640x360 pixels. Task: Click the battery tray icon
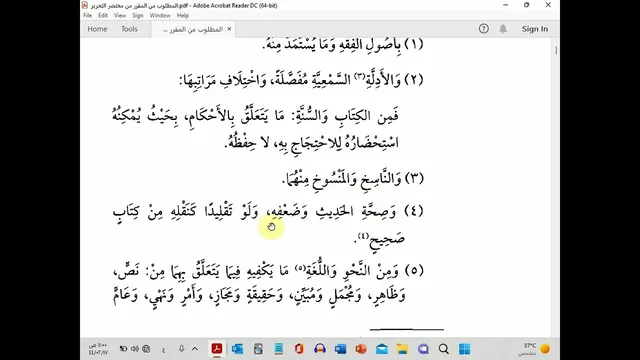123,349
